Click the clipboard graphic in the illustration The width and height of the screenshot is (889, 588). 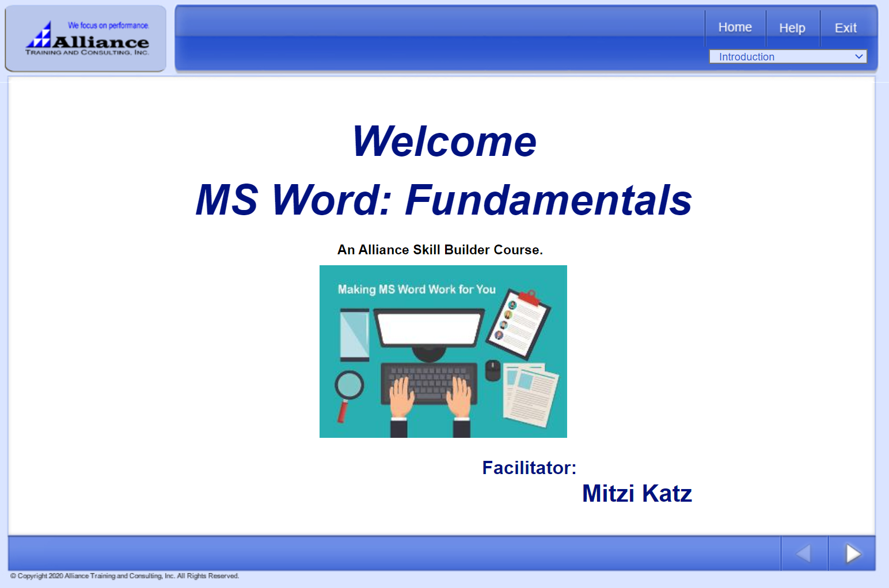tap(518, 322)
